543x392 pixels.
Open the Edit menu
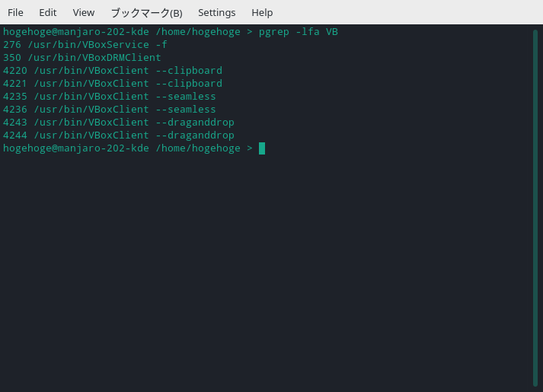[x=47, y=12]
